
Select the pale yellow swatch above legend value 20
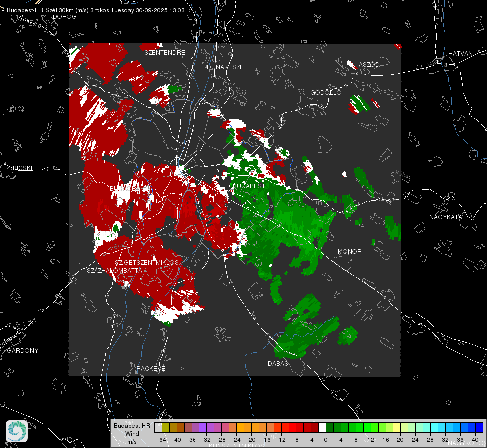point(397,428)
